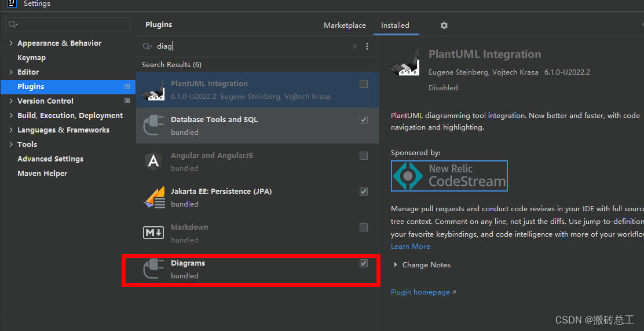Enable the Markdown plugin checkbox
The image size is (644, 331).
click(364, 227)
